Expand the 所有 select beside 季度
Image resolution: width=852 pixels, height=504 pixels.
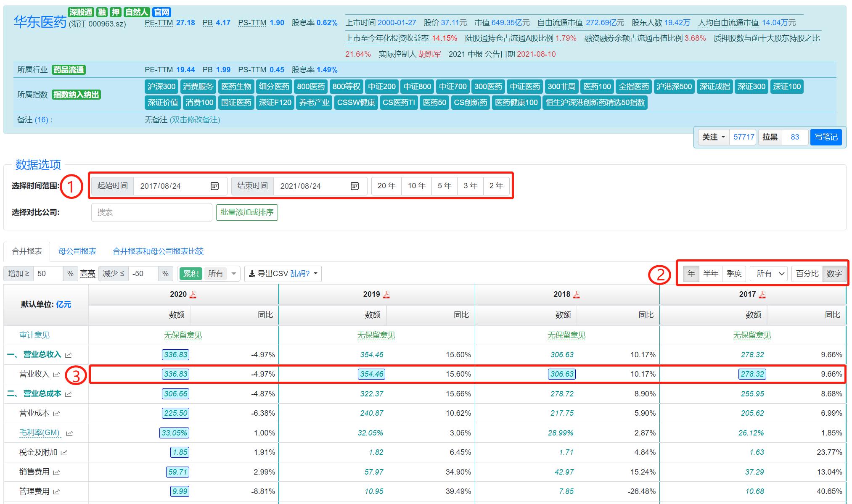click(x=770, y=274)
